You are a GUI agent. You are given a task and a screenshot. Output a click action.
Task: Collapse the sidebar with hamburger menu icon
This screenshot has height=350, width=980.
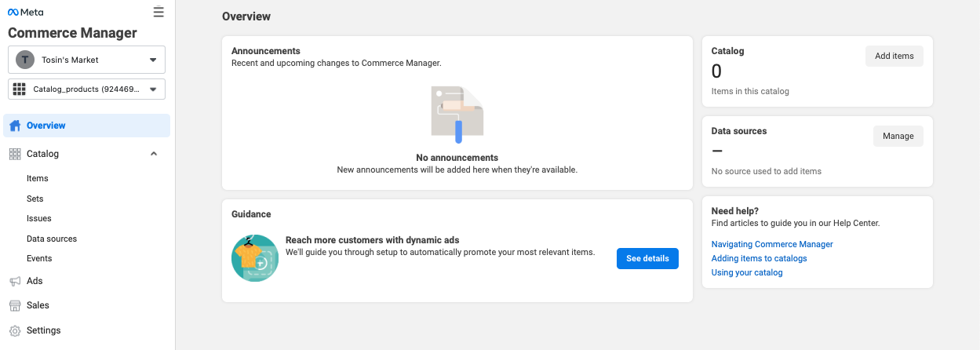click(158, 12)
